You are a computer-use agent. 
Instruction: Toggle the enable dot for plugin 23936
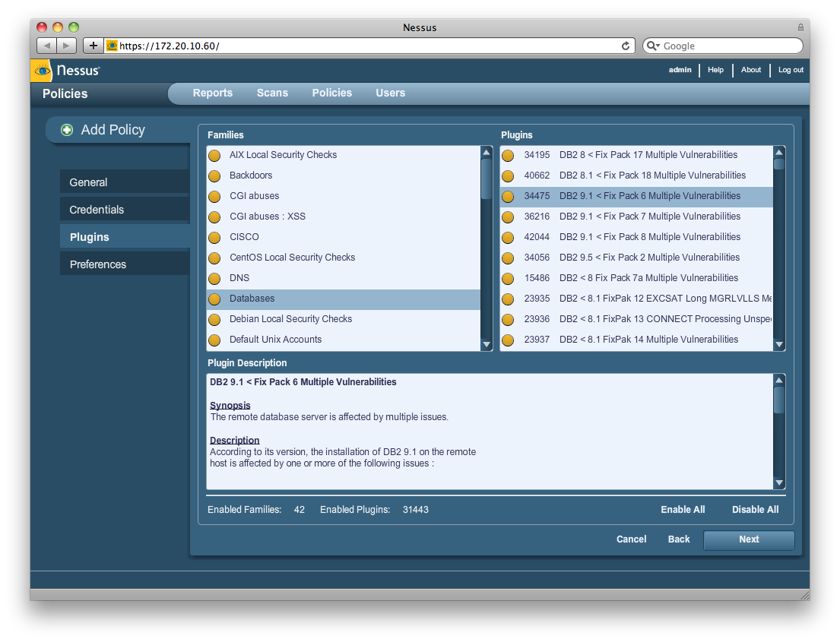[x=508, y=320]
